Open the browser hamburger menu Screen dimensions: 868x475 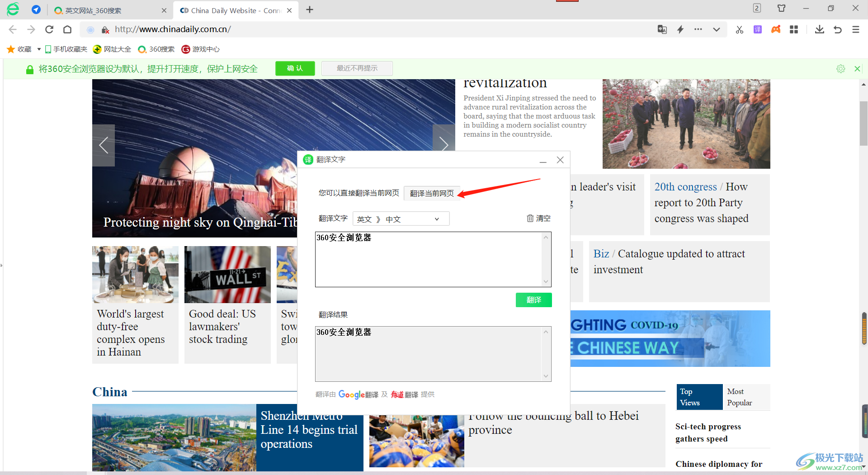click(856, 29)
